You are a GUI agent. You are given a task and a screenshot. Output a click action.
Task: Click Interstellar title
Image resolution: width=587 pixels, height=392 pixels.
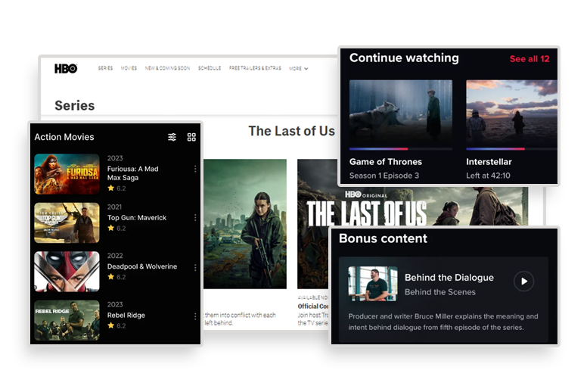(x=489, y=162)
